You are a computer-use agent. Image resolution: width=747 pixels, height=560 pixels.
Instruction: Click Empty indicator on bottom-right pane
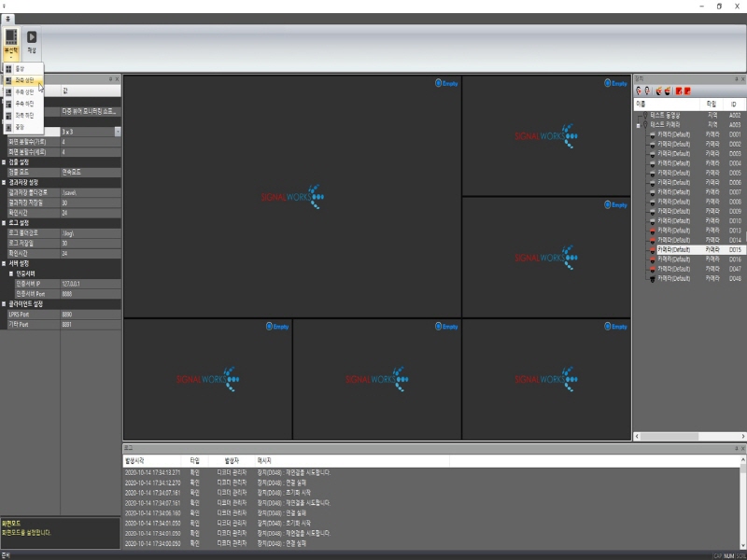tap(615, 327)
